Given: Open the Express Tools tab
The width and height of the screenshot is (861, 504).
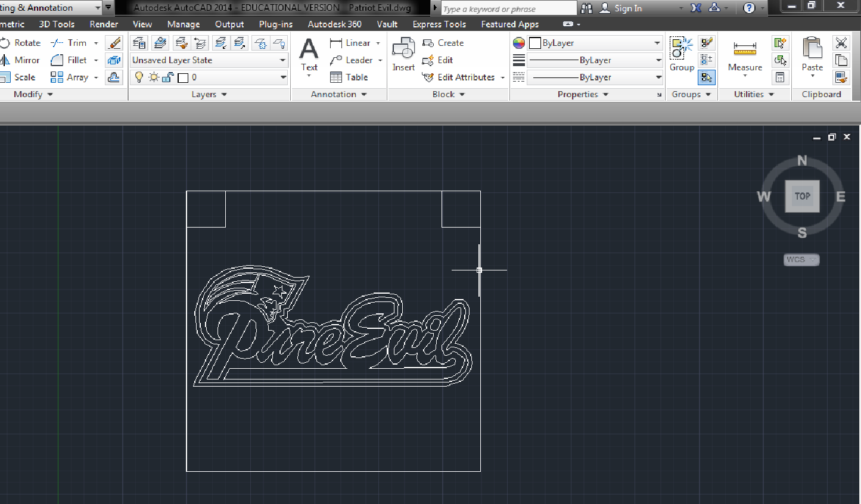Looking at the screenshot, I should click(x=439, y=24).
